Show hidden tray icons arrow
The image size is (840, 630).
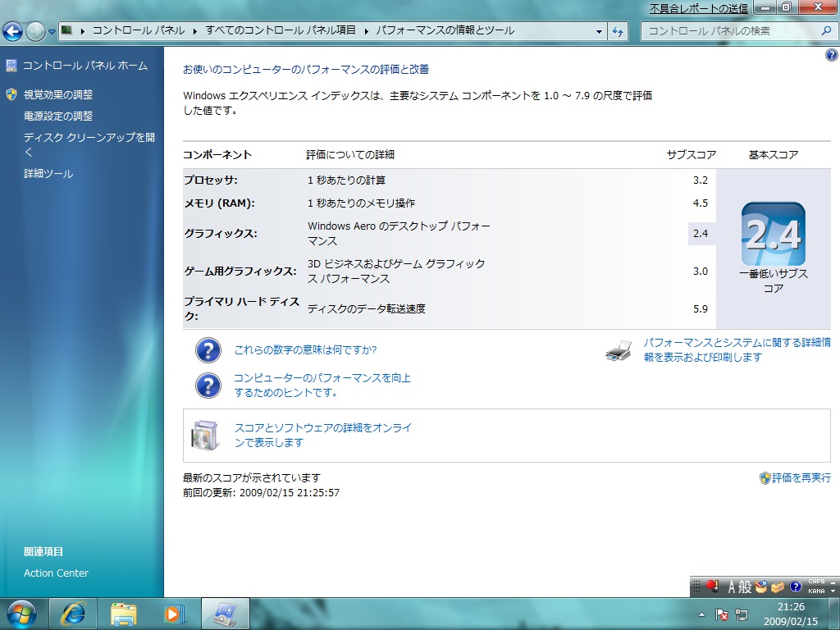[x=702, y=614]
